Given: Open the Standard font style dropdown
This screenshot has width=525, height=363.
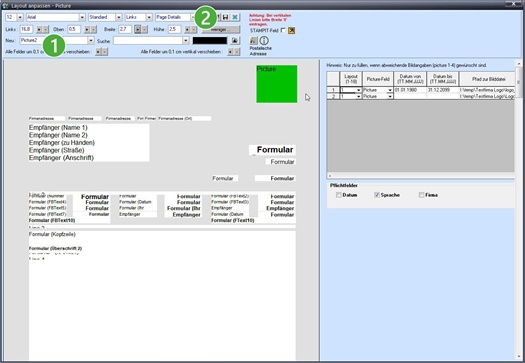Looking at the screenshot, I should (x=119, y=17).
